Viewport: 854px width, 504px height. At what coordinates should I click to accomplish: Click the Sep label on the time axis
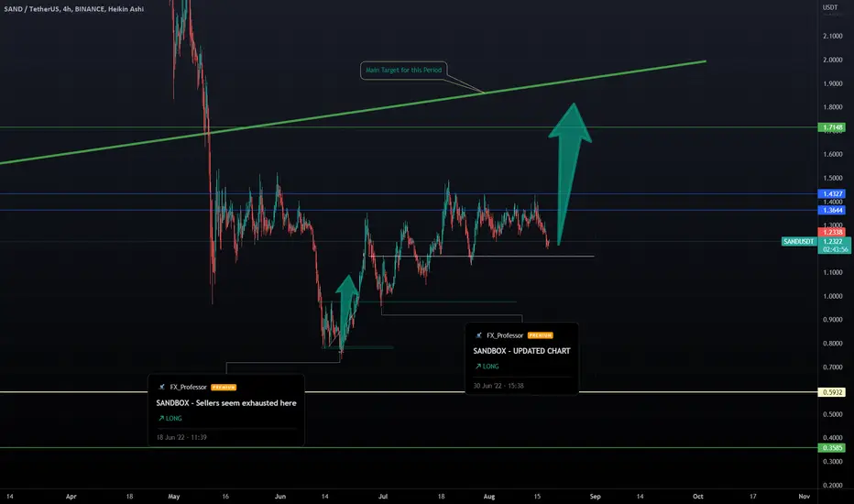[596, 497]
